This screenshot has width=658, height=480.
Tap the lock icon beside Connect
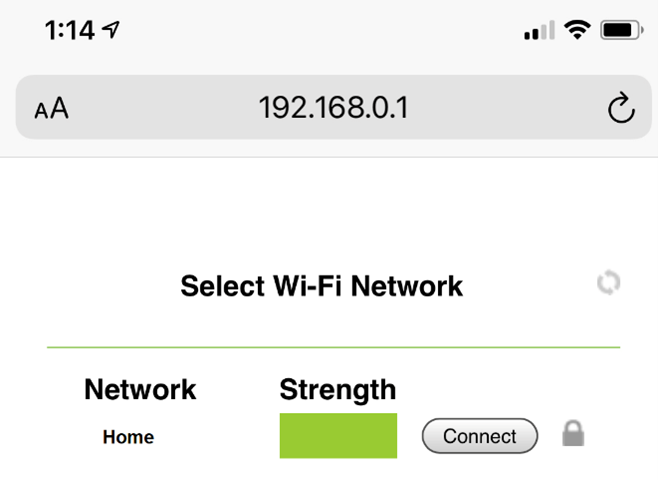point(573,434)
